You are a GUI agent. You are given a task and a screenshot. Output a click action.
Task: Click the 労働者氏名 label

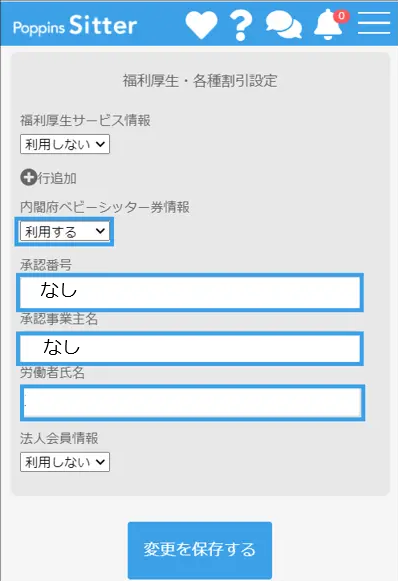pos(53,373)
